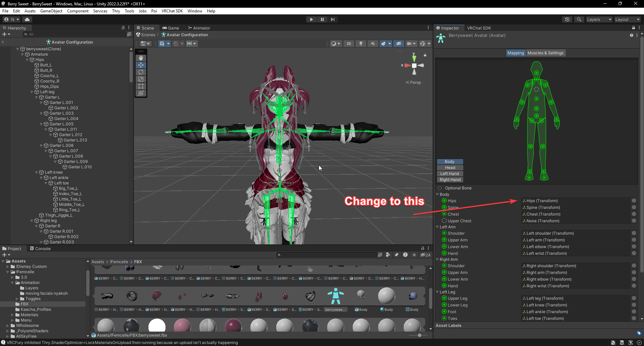
Task: Select Thigh_Jiggle_L in Hierarchy
Action: tap(58, 215)
